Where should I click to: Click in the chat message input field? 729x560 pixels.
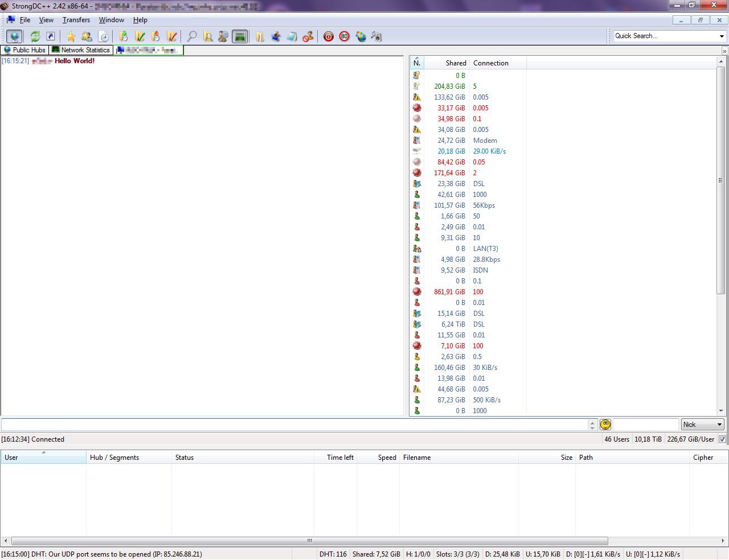tap(294, 425)
